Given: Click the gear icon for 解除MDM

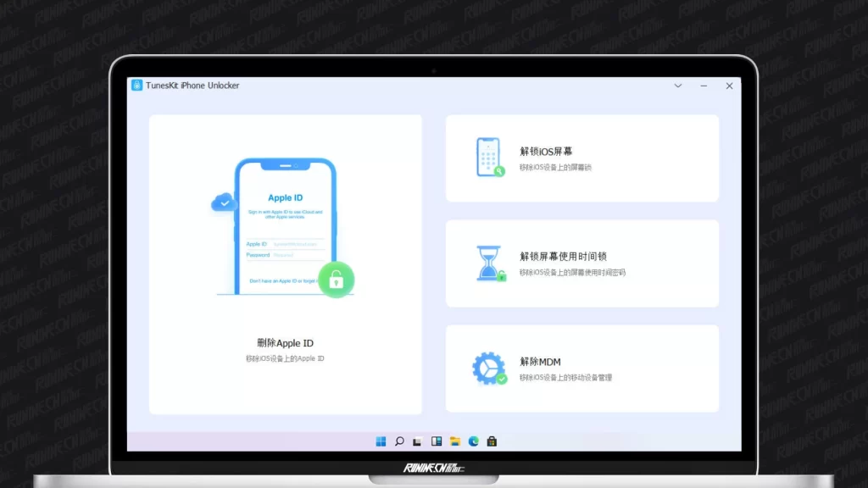Looking at the screenshot, I should pyautogui.click(x=489, y=369).
